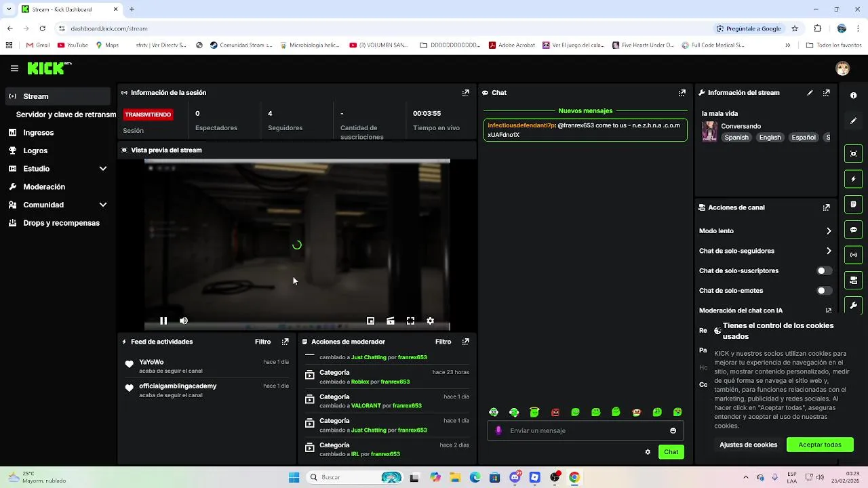Open Windows Start menu
The image size is (868, 488).
294,477
